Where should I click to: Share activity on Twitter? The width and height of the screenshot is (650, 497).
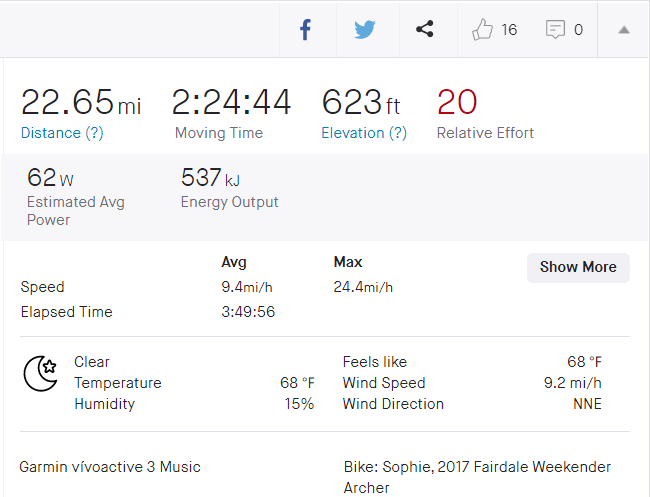[365, 30]
